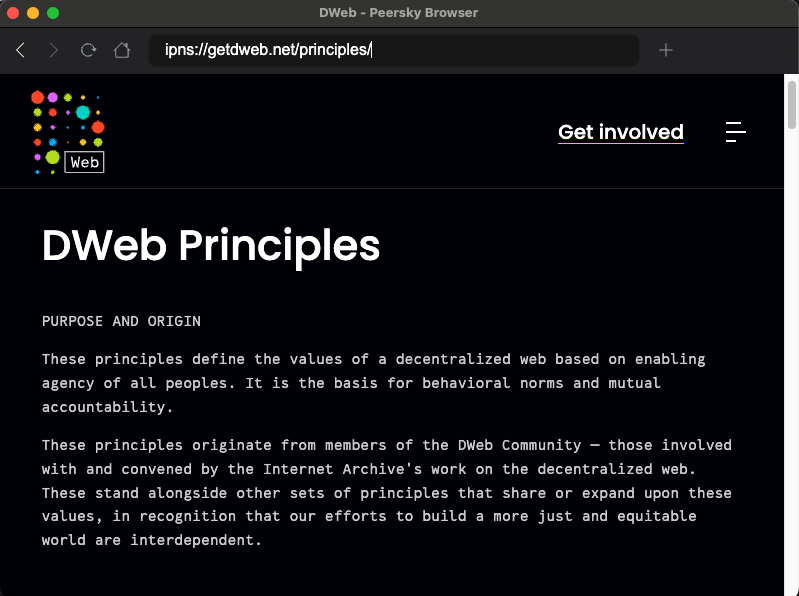Open the DWeb logo home link
Screen dimensions: 799x596
pos(68,132)
